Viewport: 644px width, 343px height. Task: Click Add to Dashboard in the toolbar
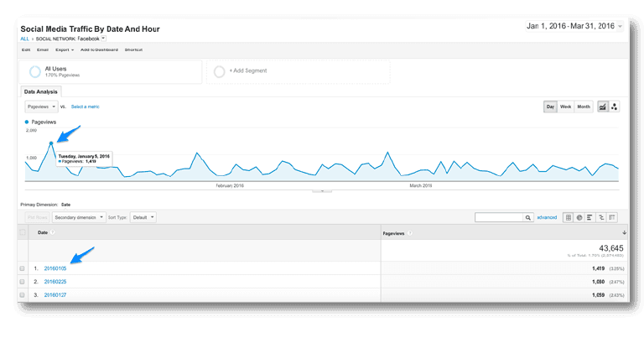(x=99, y=49)
